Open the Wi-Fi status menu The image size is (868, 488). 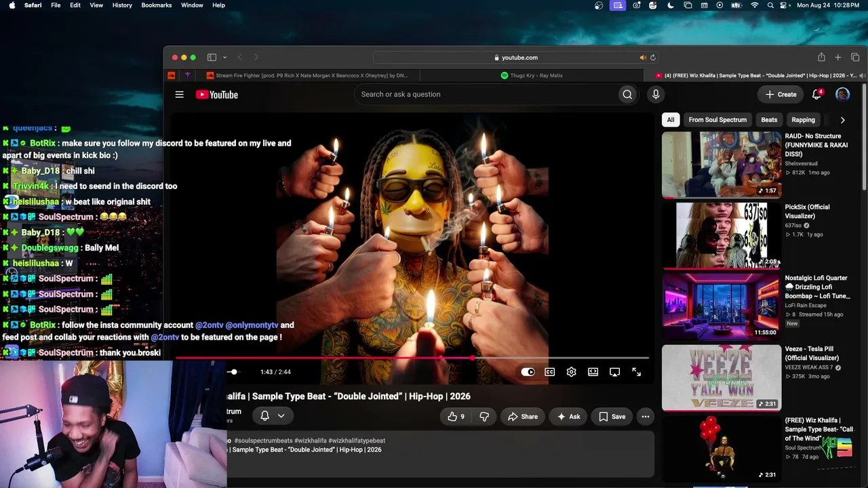coord(755,5)
